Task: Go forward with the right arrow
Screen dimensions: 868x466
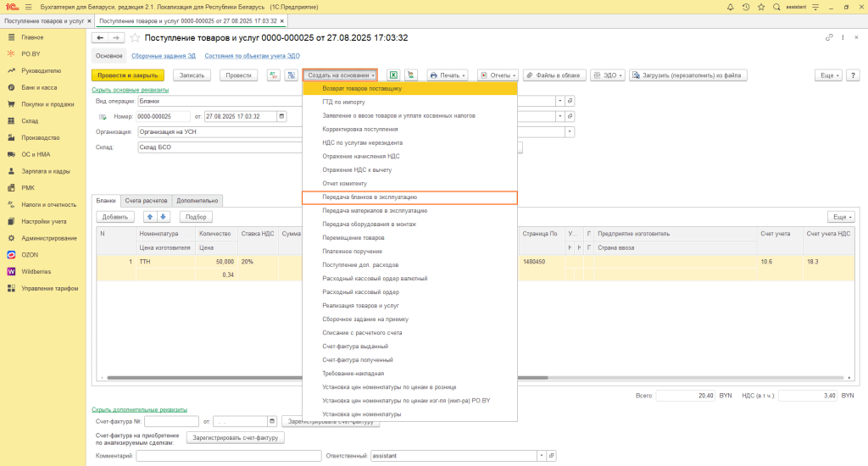Action: 115,37
